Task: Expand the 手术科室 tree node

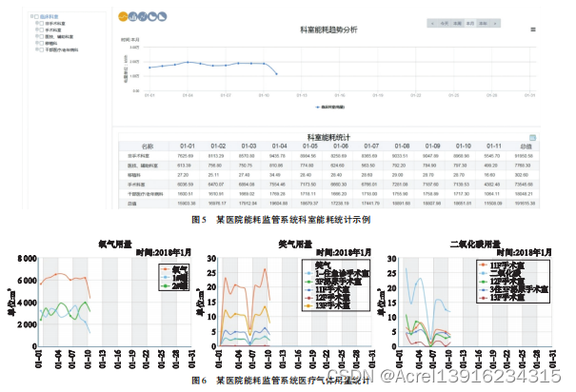Action: coord(37,29)
